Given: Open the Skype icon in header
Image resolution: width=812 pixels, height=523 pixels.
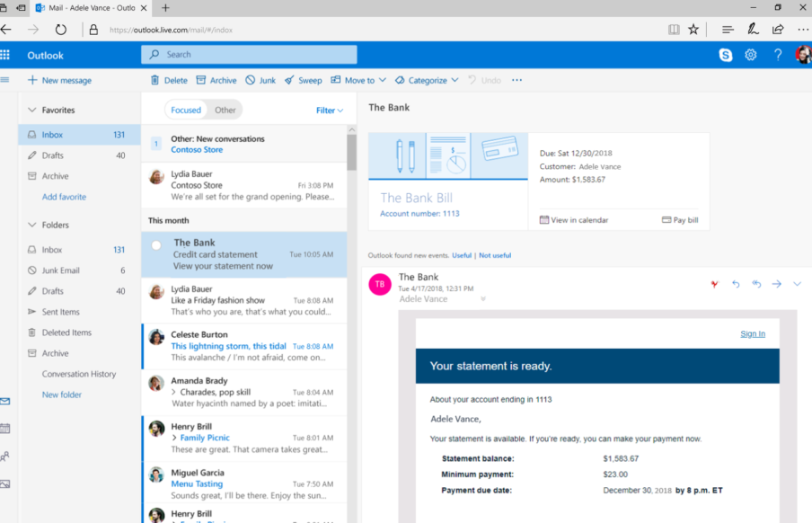Looking at the screenshot, I should [x=726, y=55].
